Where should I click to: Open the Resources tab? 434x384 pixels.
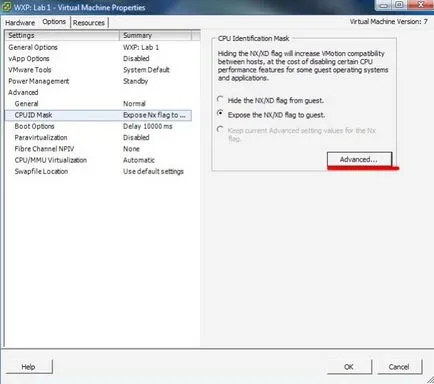point(89,23)
